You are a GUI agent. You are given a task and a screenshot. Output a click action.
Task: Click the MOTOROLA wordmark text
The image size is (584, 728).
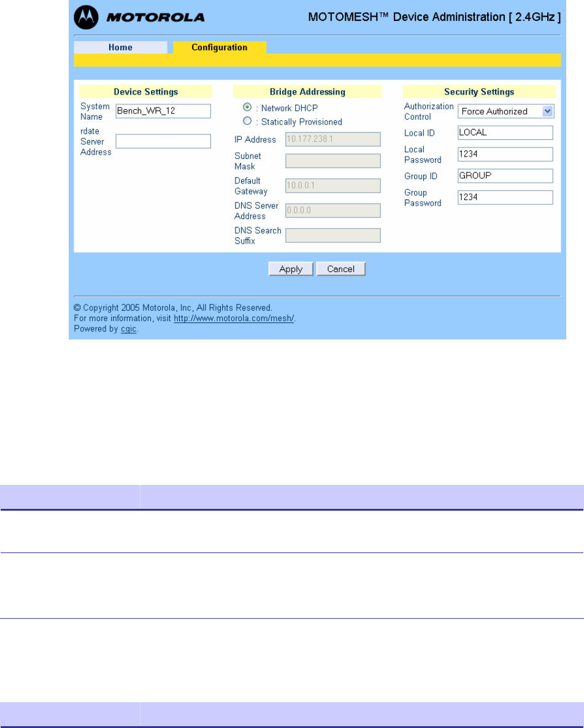pyautogui.click(x=155, y=18)
